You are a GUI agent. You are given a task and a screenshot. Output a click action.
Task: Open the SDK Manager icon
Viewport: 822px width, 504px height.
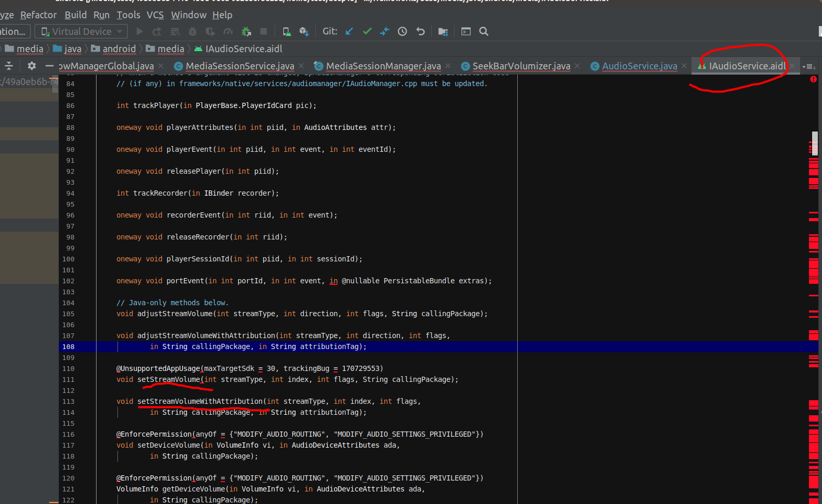[x=304, y=31]
